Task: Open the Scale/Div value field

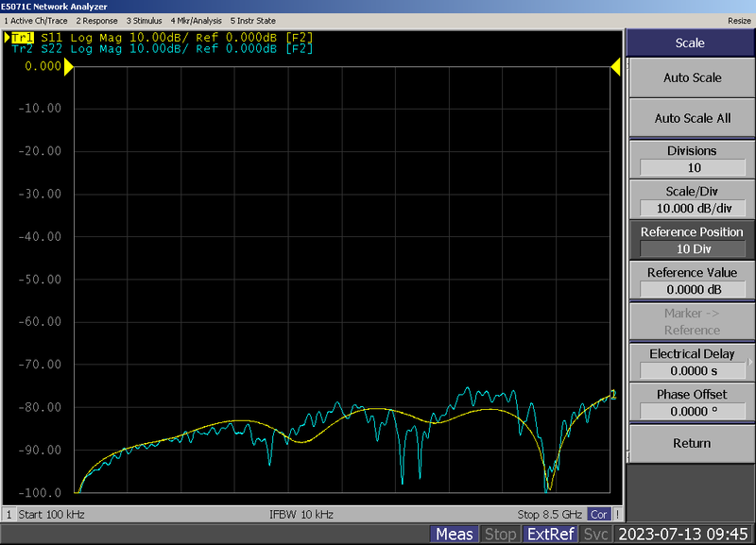Action: [x=692, y=208]
